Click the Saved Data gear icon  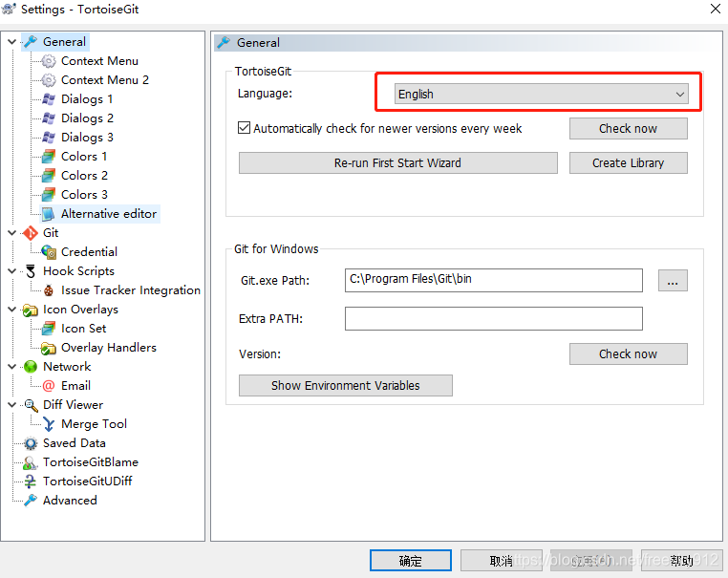(31, 443)
